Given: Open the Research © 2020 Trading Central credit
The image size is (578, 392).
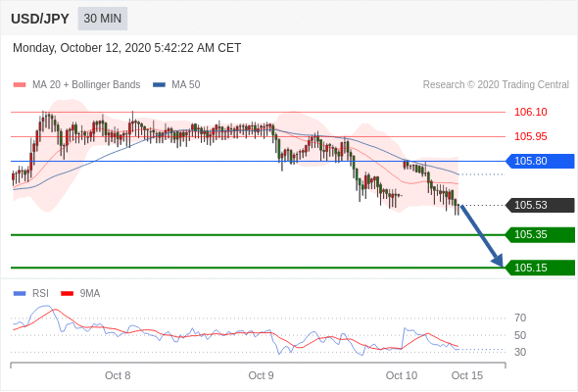Looking at the screenshot, I should coord(496,85).
